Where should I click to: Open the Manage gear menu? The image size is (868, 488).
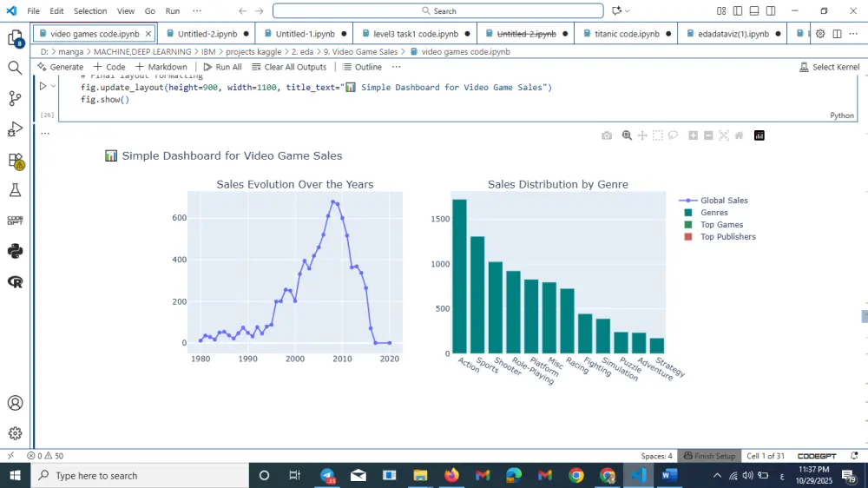(x=15, y=433)
